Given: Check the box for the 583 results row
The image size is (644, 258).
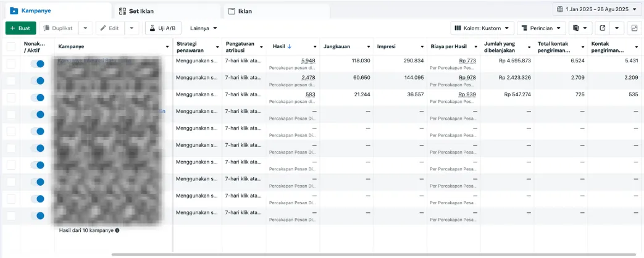Looking at the screenshot, I should pyautogui.click(x=11, y=98).
